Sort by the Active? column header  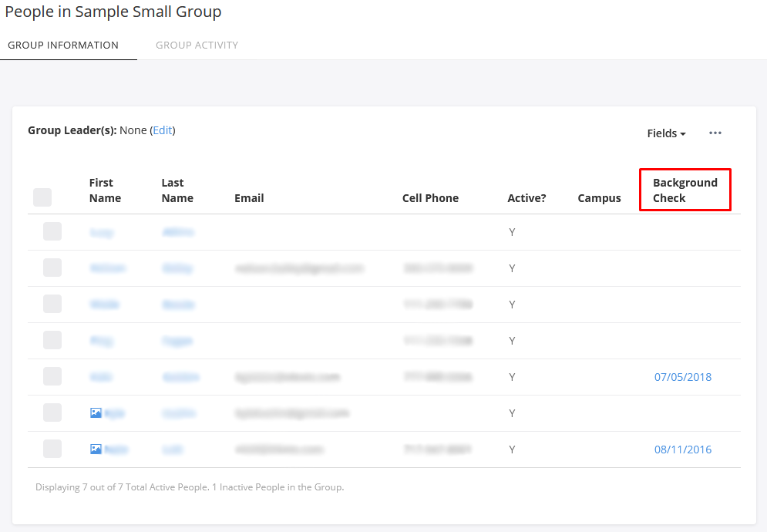(x=526, y=198)
